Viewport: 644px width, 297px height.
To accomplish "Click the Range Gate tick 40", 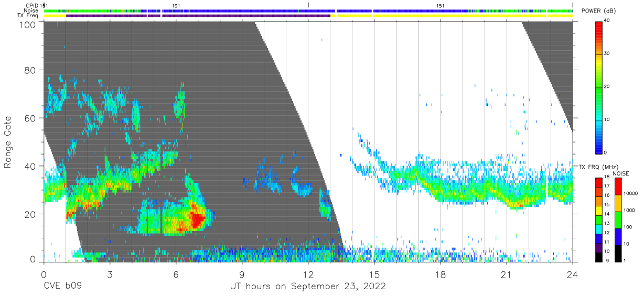I will pos(30,166).
